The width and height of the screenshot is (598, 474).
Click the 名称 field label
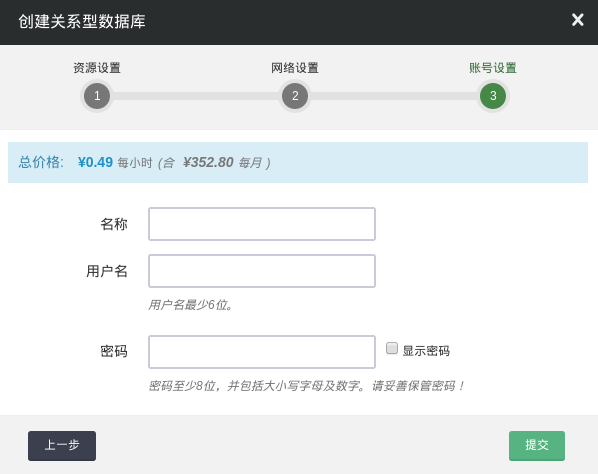[114, 224]
